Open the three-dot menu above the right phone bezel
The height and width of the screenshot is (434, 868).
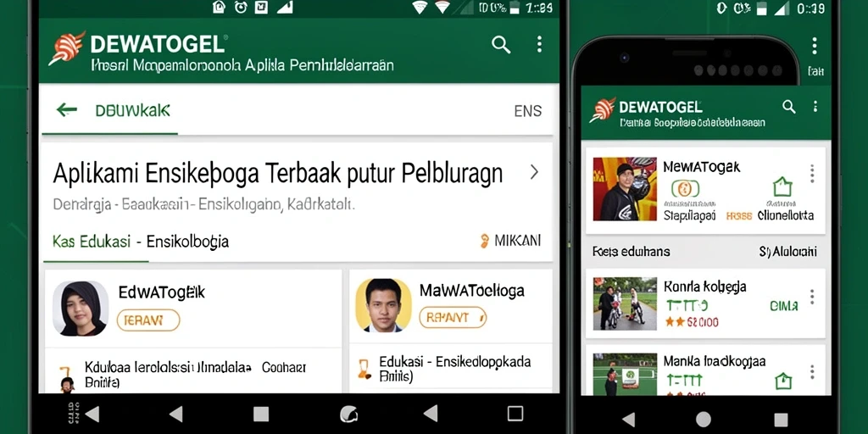pyautogui.click(x=815, y=46)
